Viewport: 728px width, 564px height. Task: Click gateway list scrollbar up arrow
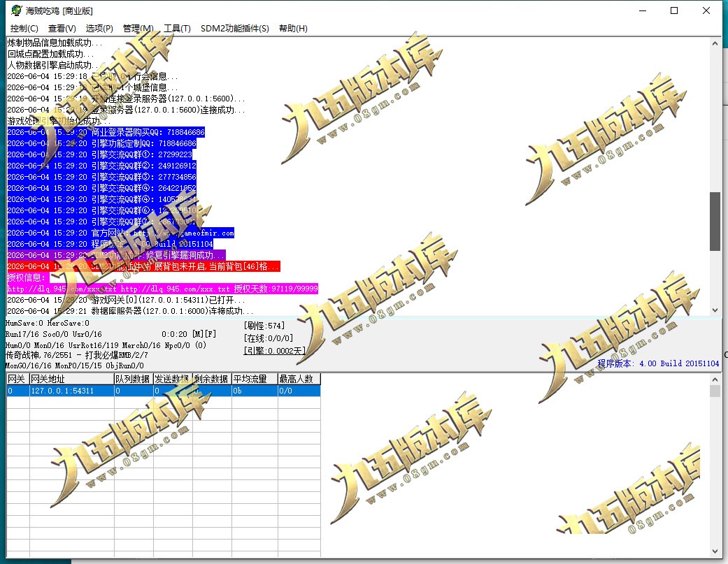coord(715,379)
